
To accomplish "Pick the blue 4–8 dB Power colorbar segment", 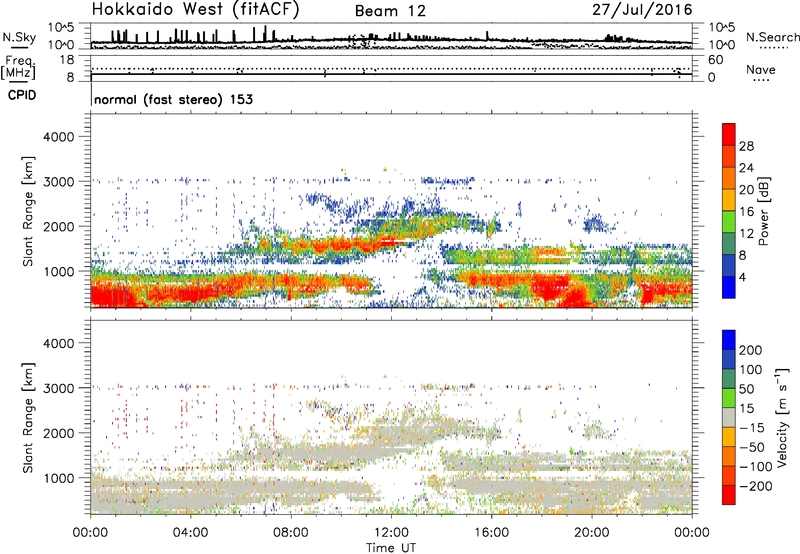I will pyautogui.click(x=729, y=265).
